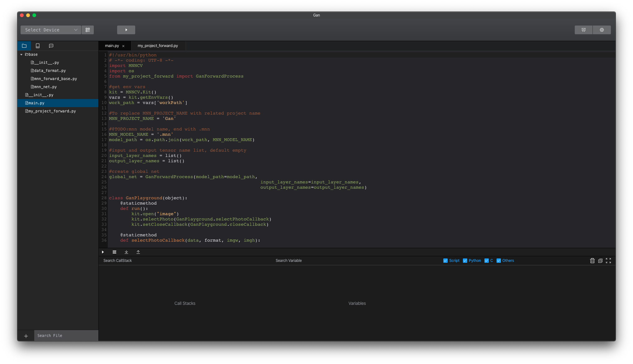Clear console with trash icon

(592, 261)
